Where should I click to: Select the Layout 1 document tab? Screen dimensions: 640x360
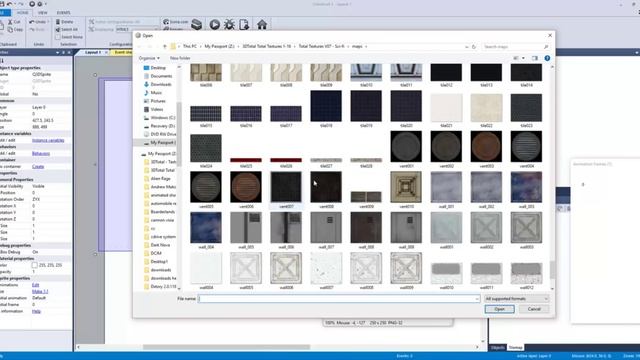(93, 52)
